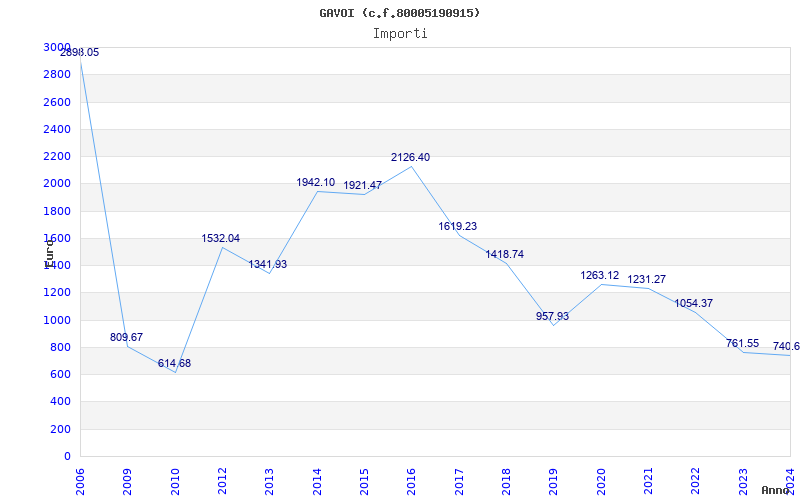Click the Importi chart subtitle
The image size is (800, 500).
tap(400, 34)
